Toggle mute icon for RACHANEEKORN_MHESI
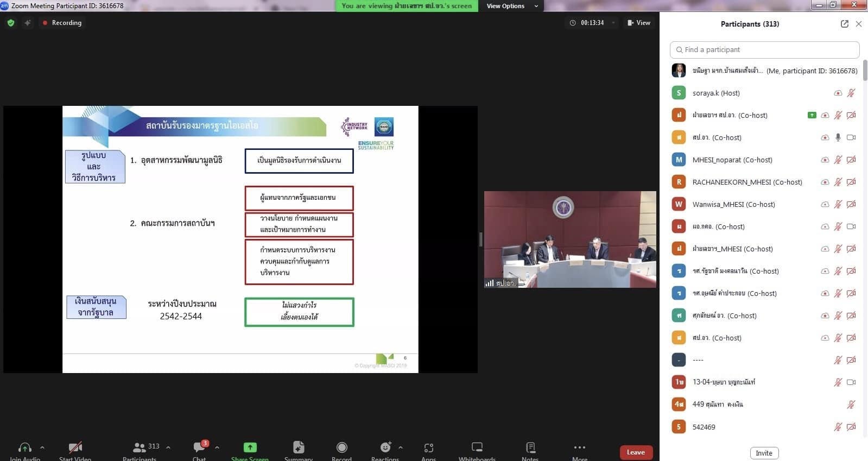The height and width of the screenshot is (461, 868). (x=838, y=182)
